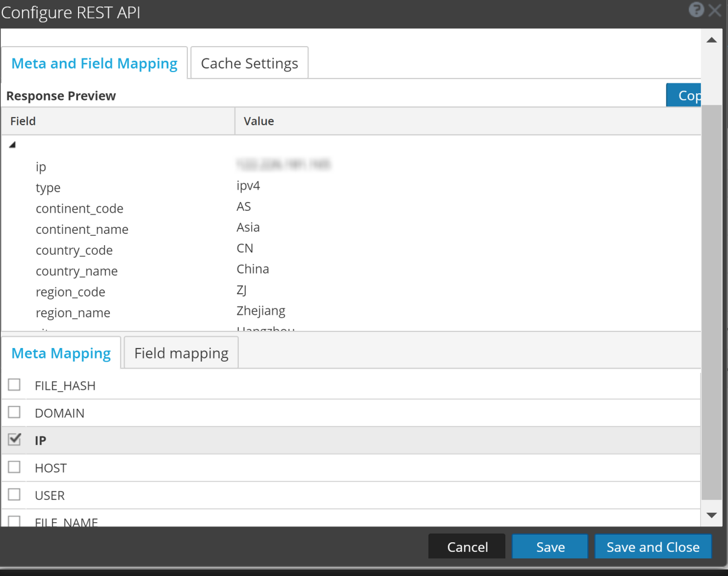Click the Copy button in Response Preview
Image resolution: width=728 pixels, height=576 pixels.
click(x=684, y=96)
